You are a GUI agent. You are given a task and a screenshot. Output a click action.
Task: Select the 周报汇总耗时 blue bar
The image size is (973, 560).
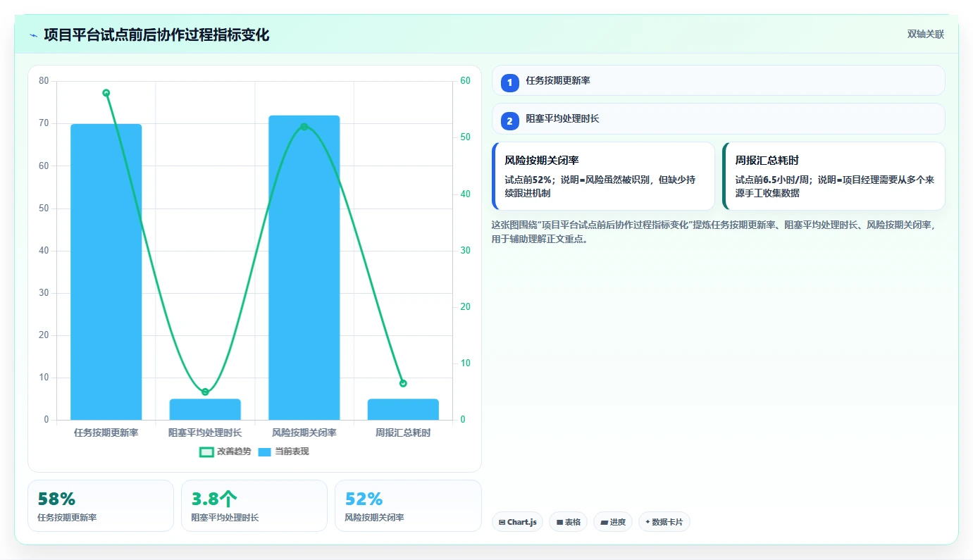403,409
